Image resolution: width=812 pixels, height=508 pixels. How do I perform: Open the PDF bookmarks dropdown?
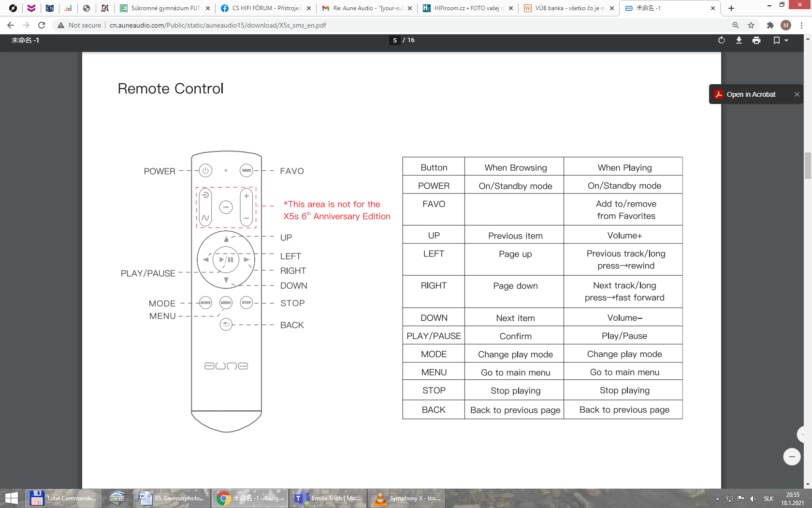780,40
